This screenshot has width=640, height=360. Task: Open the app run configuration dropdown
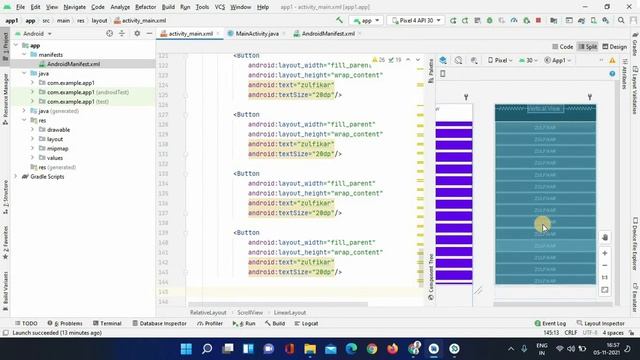(366, 20)
